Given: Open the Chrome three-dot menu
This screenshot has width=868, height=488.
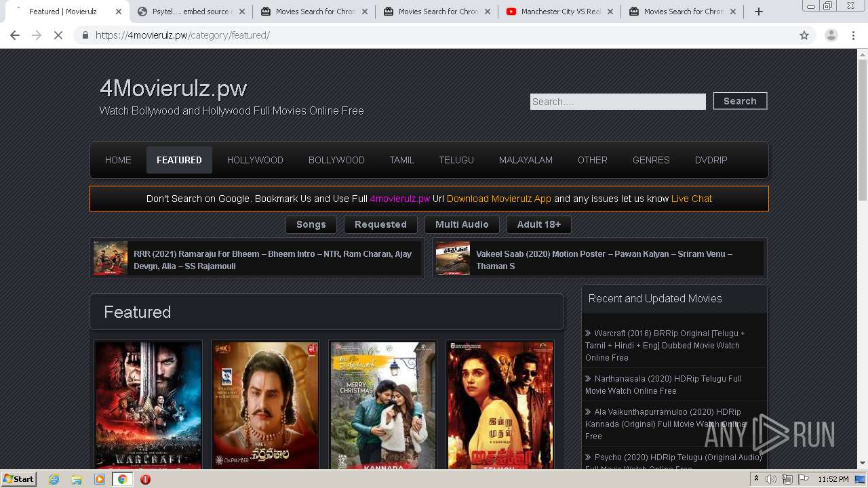Looking at the screenshot, I should tap(853, 35).
